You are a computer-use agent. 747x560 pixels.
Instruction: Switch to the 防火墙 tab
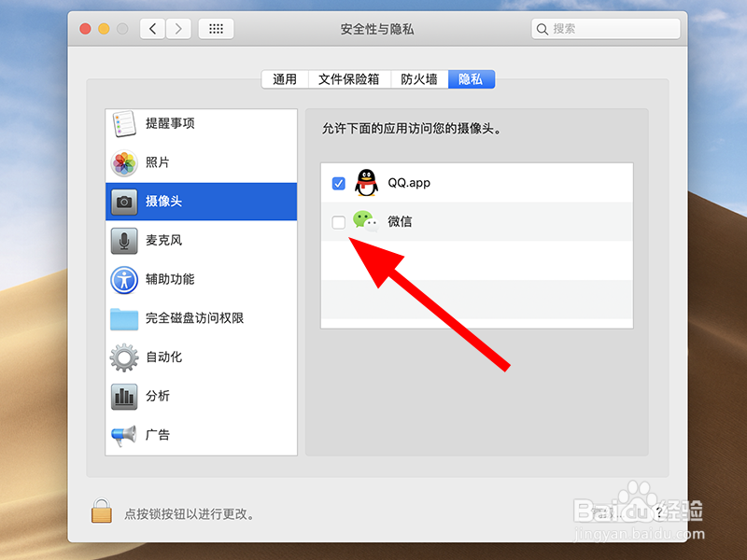point(419,79)
